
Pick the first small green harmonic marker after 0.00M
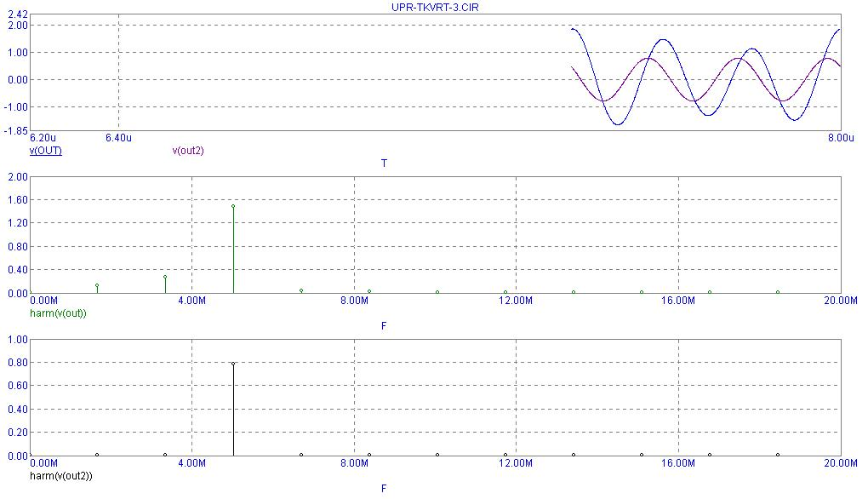[x=97, y=286]
